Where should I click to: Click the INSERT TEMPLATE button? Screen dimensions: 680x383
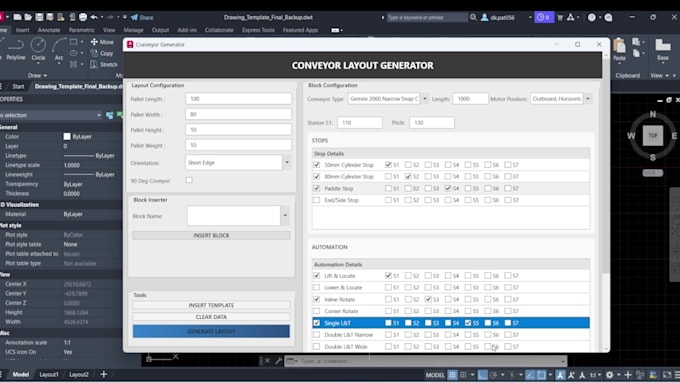tap(211, 305)
